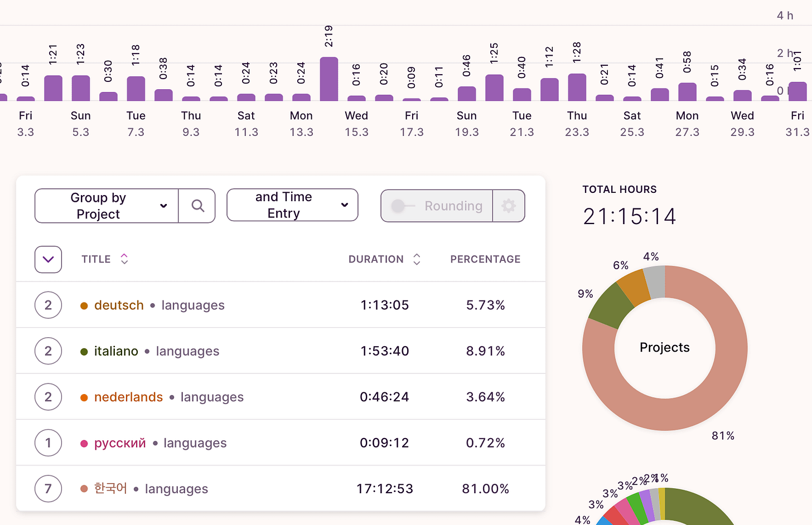This screenshot has width=812, height=525.
Task: Expand the русский row entry count
Action: [48, 443]
